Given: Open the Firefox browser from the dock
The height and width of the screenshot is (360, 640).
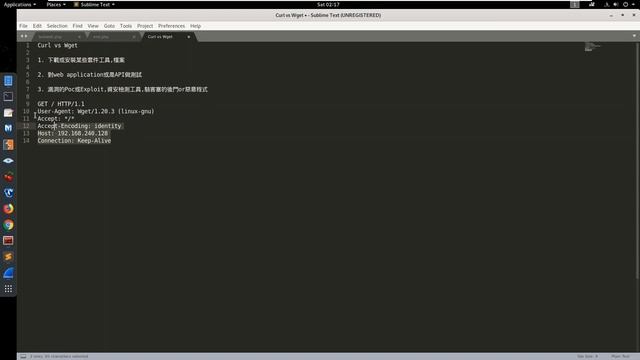Looking at the screenshot, I should click(8, 209).
